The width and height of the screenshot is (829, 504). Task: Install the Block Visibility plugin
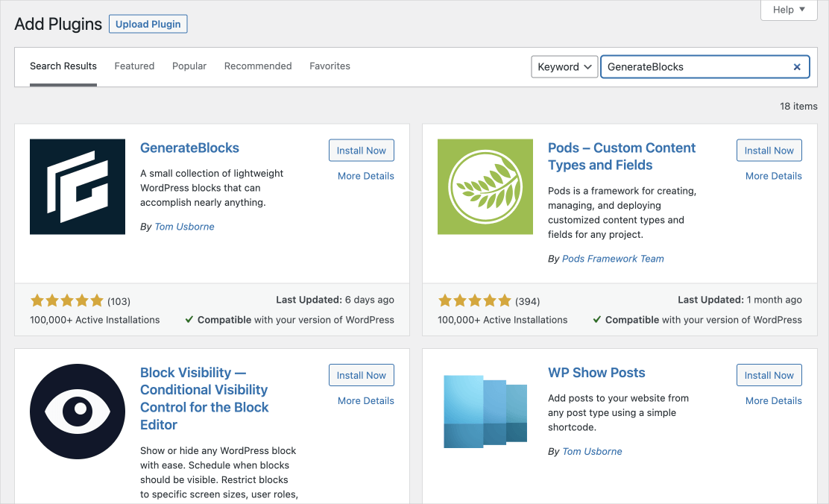pos(361,375)
